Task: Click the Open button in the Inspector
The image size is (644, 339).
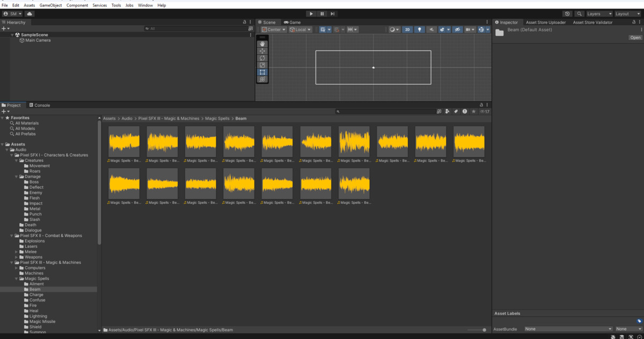Action: pos(635,37)
